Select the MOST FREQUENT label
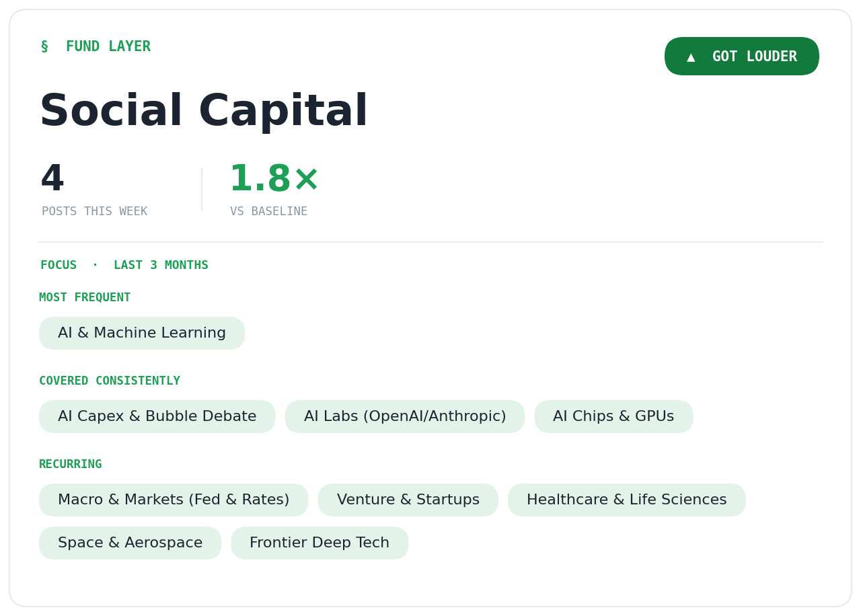Viewport: 861px width, 616px height. point(85,298)
